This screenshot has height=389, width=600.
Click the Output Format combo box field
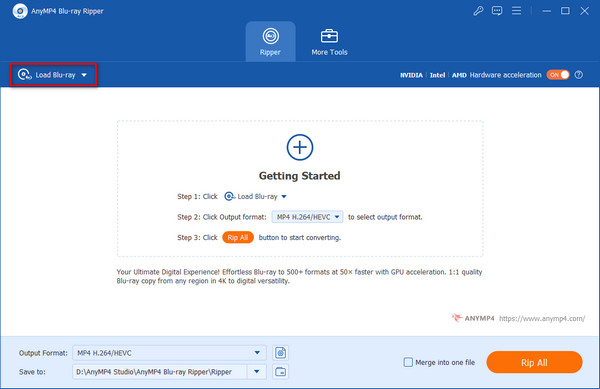coord(169,353)
